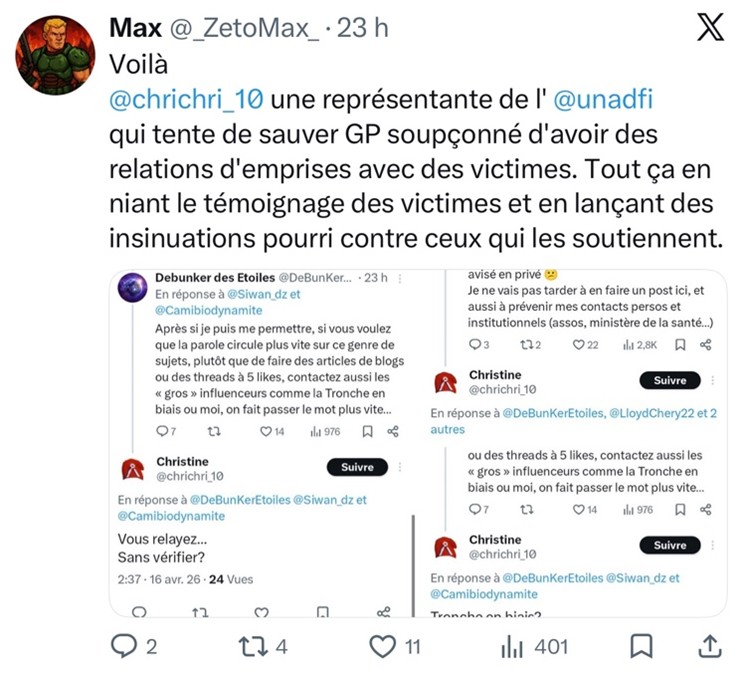Image resolution: width=743 pixels, height=677 pixels.
Task: Open the @unadfi mention link
Action: coord(603,99)
